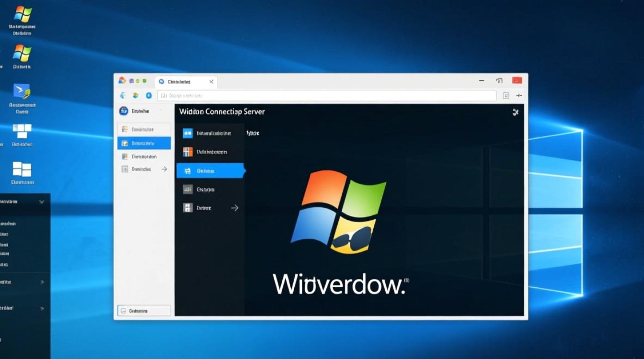This screenshot has width=644, height=359.
Task: Expand the arrow on fourth white sidebar item
Action: (164, 169)
